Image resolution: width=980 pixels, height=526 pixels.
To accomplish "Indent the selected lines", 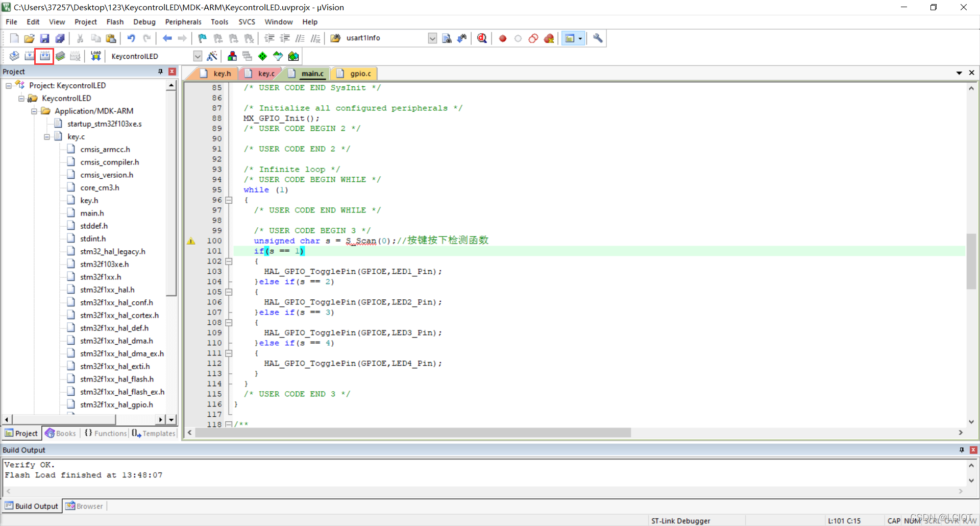I will [x=269, y=38].
